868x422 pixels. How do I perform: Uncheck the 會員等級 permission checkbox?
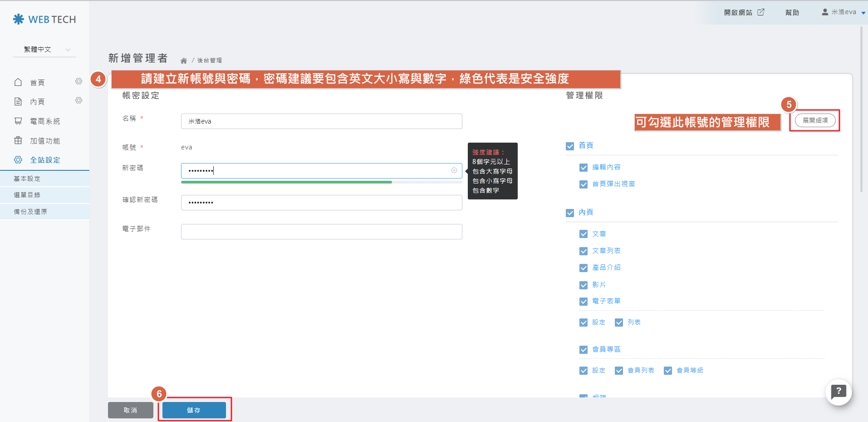[668, 371]
